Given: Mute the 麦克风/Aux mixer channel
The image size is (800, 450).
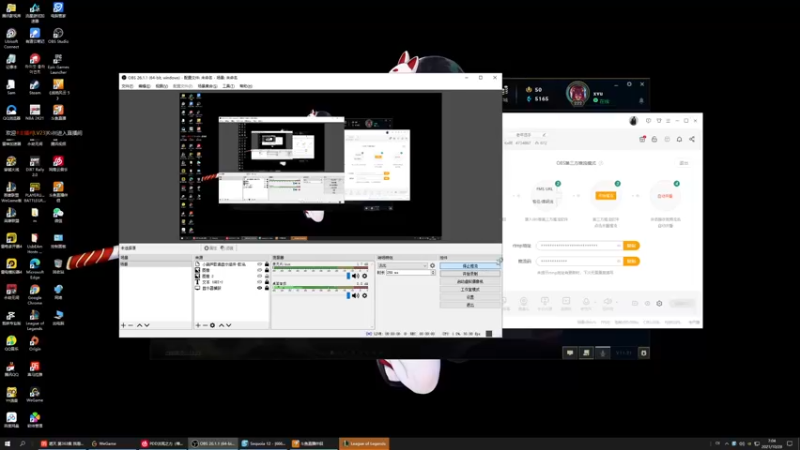Looking at the screenshot, I should [356, 276].
